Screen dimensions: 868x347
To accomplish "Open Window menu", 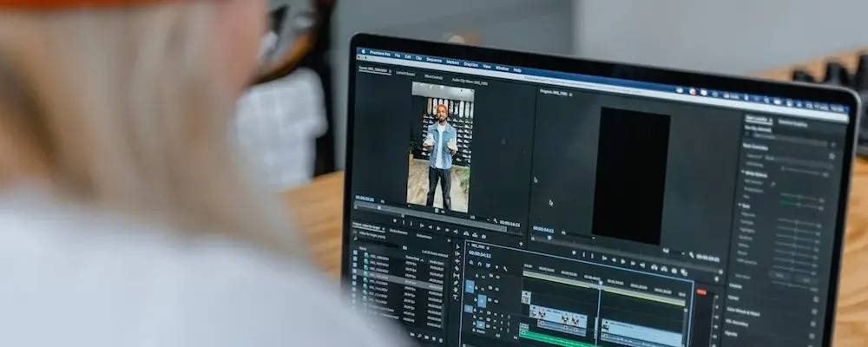I will coord(502,68).
